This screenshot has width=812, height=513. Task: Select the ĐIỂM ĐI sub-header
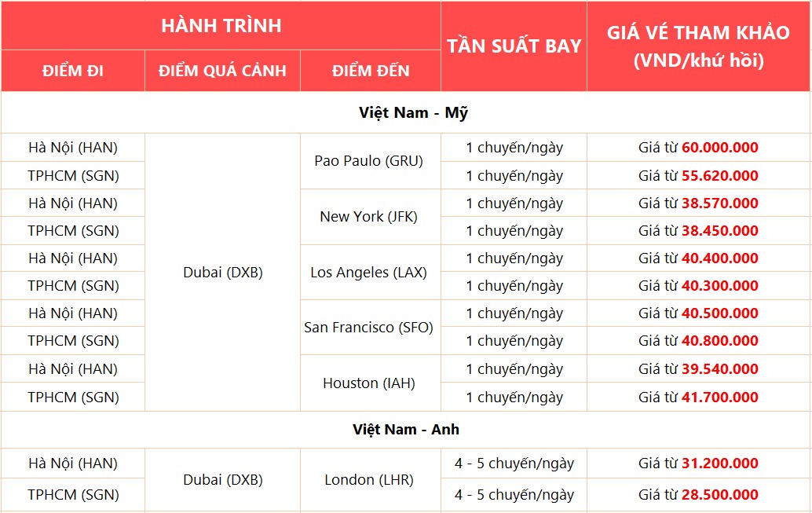coord(73,71)
